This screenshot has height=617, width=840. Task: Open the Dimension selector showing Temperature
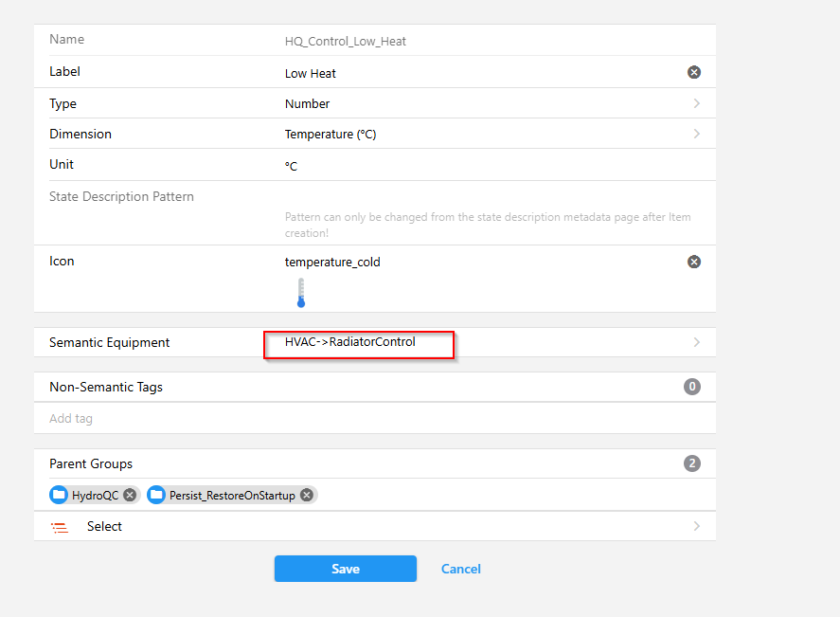492,134
